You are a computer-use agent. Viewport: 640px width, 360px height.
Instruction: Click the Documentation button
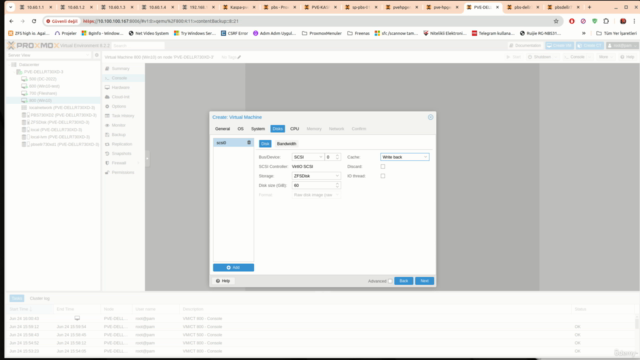(525, 45)
